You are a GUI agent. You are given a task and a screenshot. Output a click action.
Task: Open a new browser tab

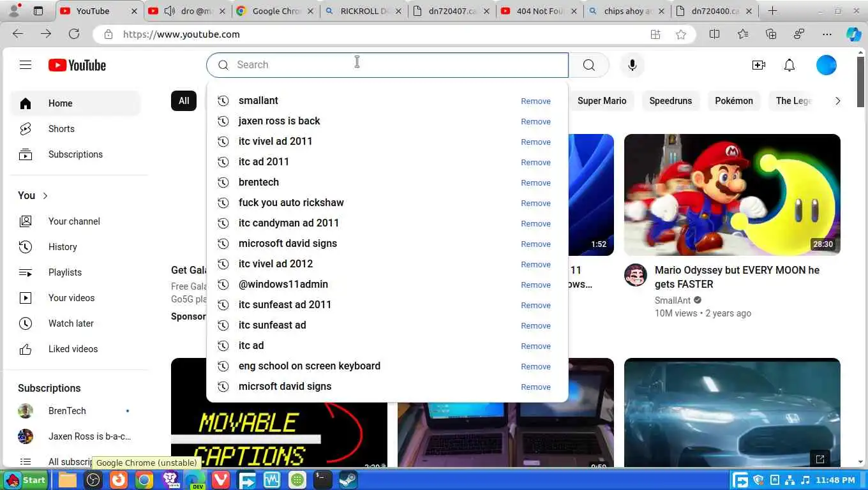(x=772, y=11)
